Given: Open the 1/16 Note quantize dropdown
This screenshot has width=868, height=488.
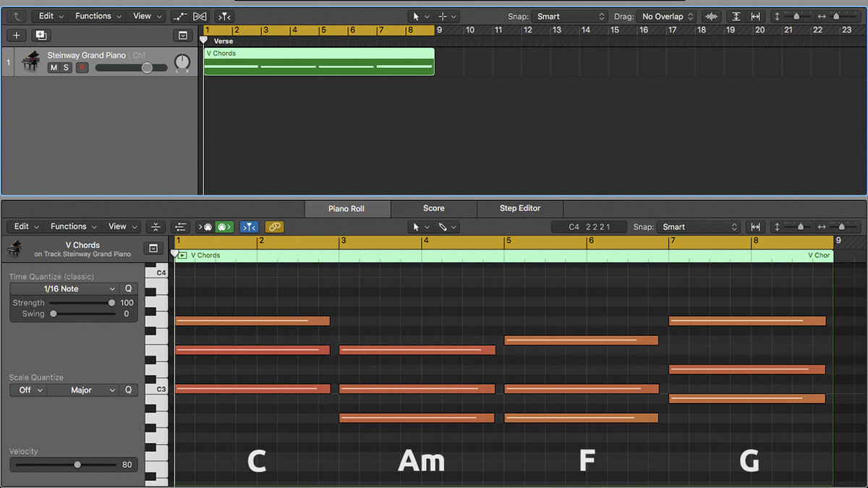Looking at the screenshot, I should coord(64,288).
